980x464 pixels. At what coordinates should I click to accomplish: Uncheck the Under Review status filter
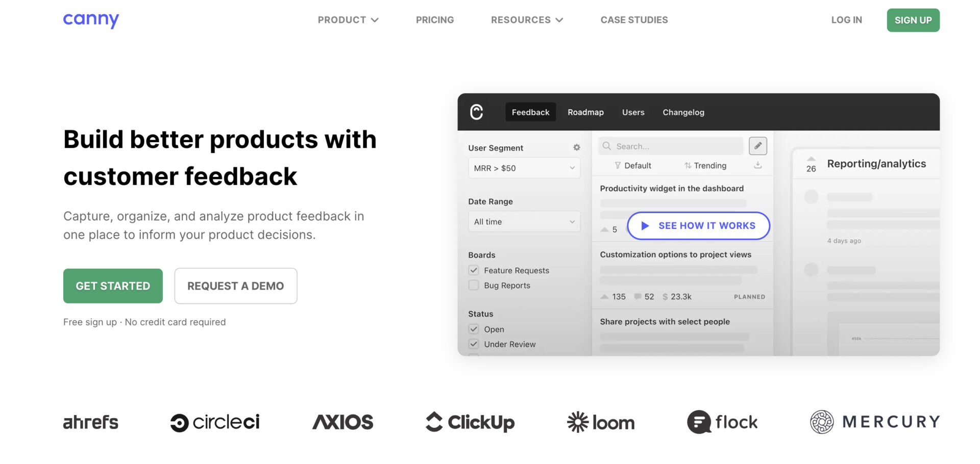[473, 344]
